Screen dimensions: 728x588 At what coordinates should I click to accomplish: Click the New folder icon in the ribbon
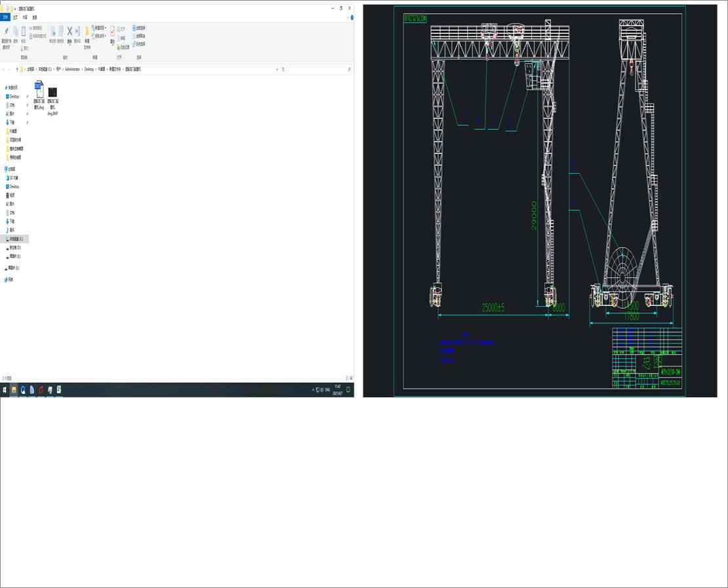pyautogui.click(x=87, y=31)
